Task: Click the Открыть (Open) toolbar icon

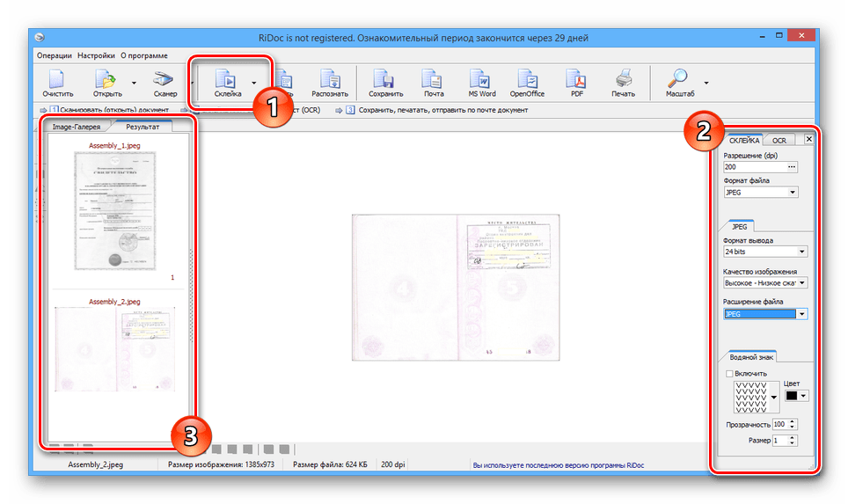Action: (x=107, y=83)
